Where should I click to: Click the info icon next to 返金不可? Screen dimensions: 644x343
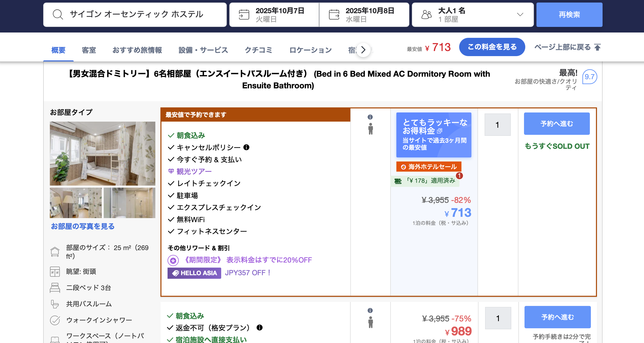pyautogui.click(x=259, y=328)
